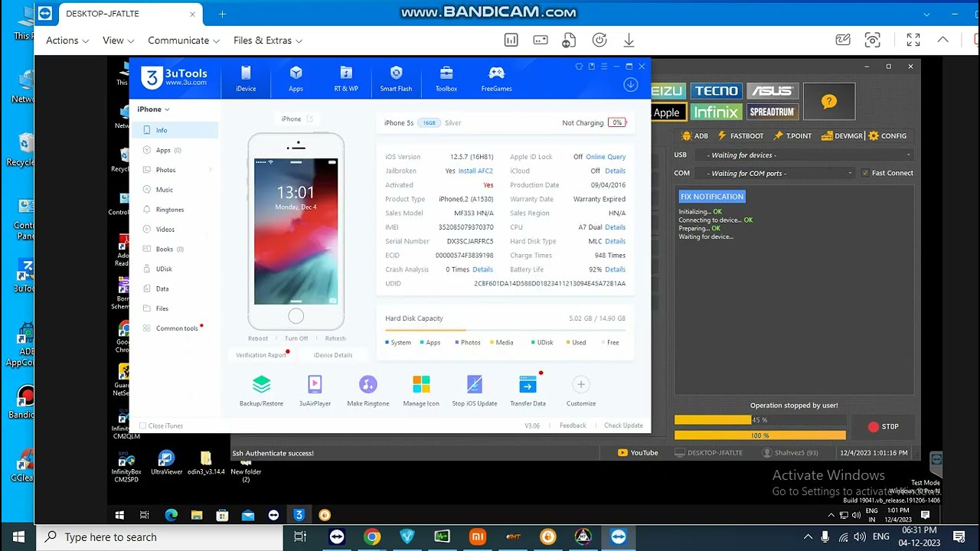Open Transfer Data tool
The height and width of the screenshot is (551, 980).
pos(528,390)
